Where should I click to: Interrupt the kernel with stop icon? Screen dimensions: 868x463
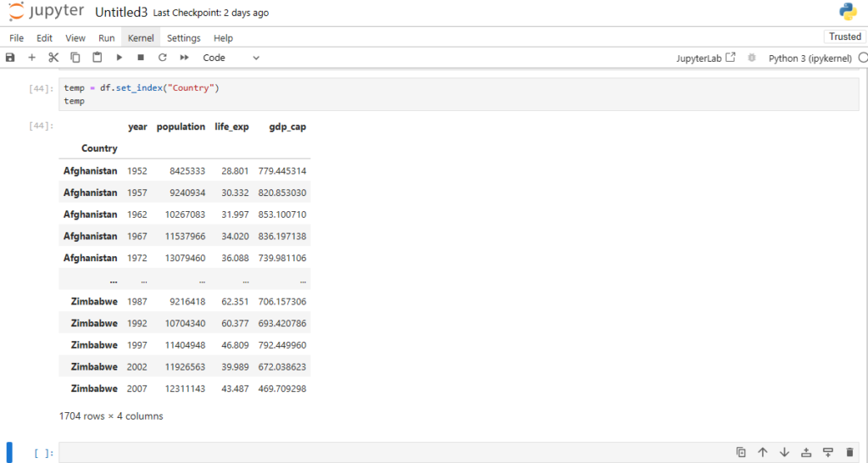pyautogui.click(x=141, y=58)
